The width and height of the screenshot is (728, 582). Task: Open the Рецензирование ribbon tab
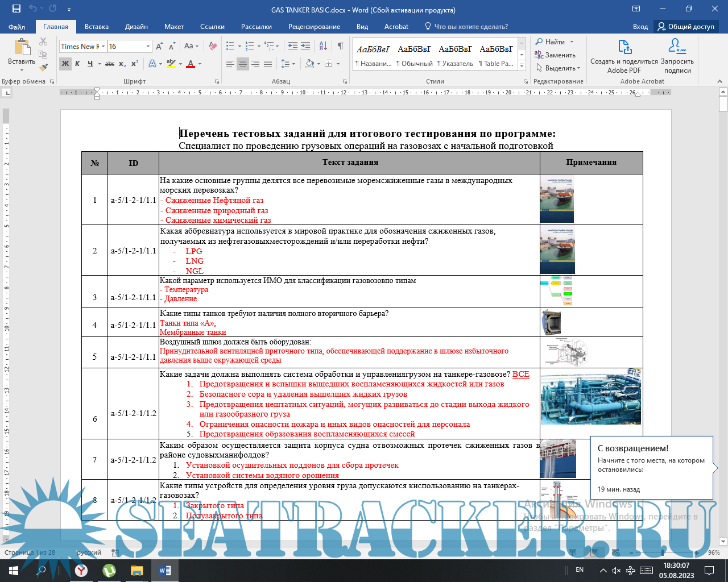pyautogui.click(x=314, y=27)
